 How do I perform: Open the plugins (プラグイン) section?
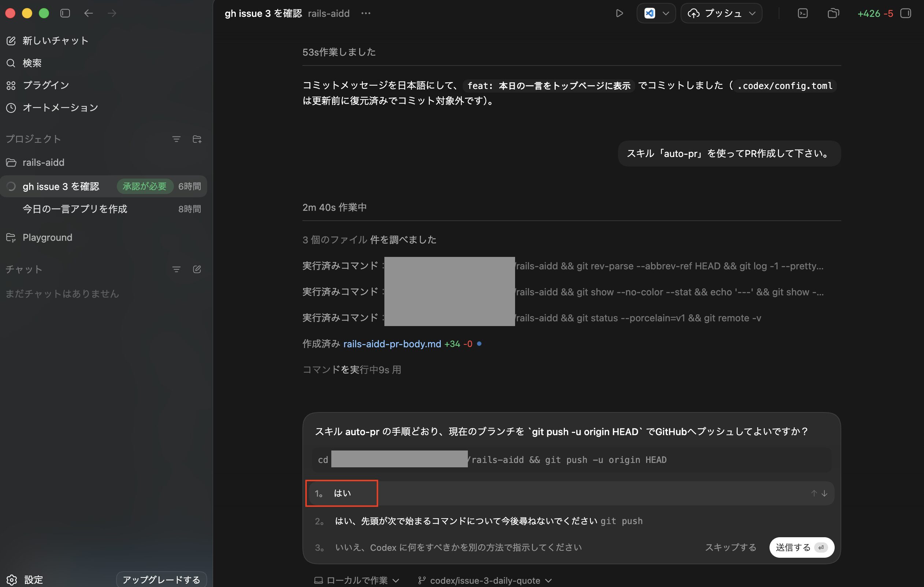tap(45, 85)
